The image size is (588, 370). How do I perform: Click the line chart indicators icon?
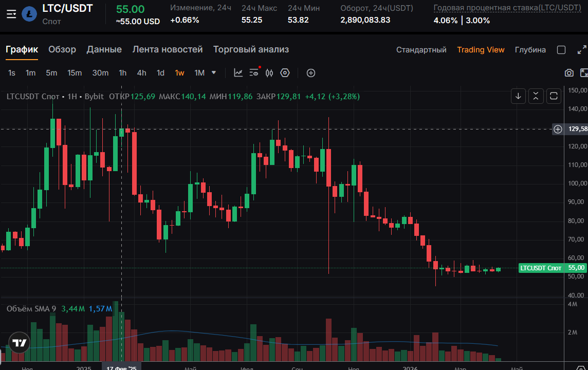coord(238,73)
